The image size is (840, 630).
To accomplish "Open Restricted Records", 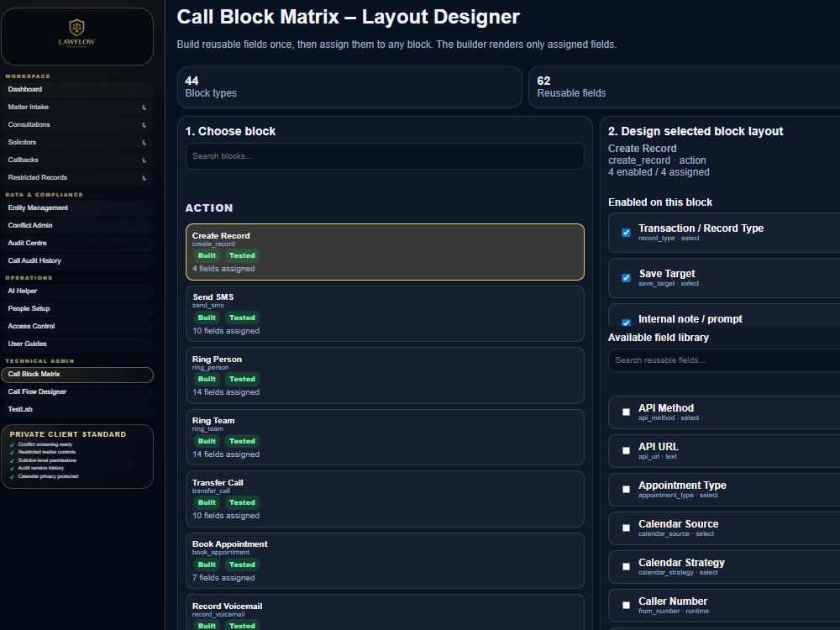I will (x=77, y=178).
